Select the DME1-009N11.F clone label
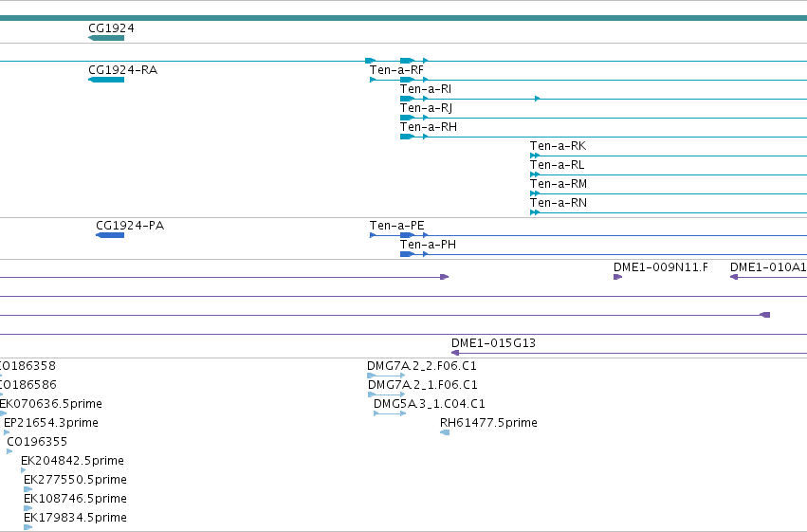 click(661, 267)
